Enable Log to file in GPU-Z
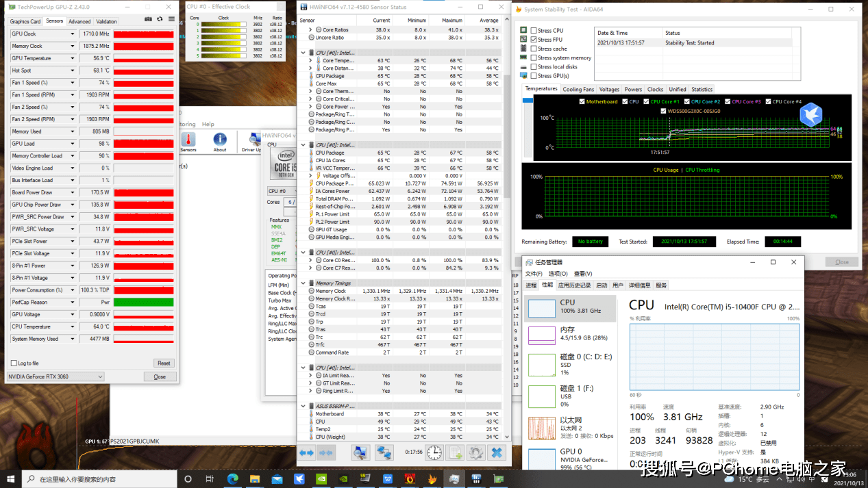 (15, 362)
